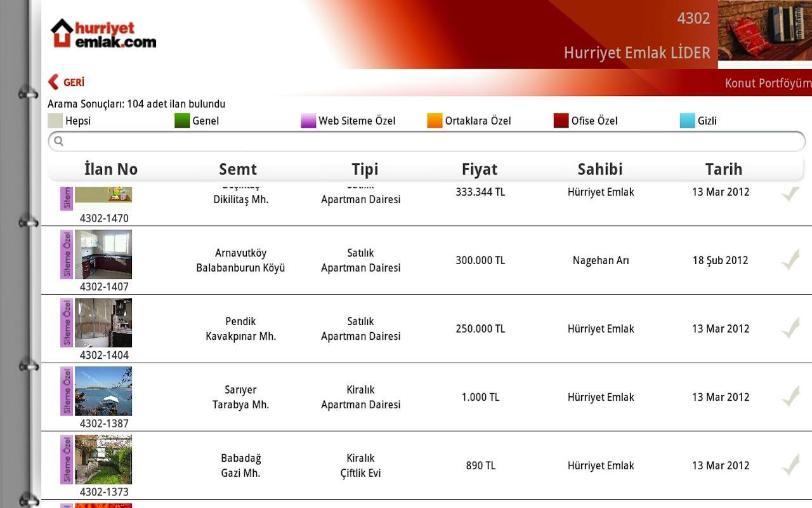Click the 250.000 TL price
This screenshot has width=812, height=508.
(480, 329)
